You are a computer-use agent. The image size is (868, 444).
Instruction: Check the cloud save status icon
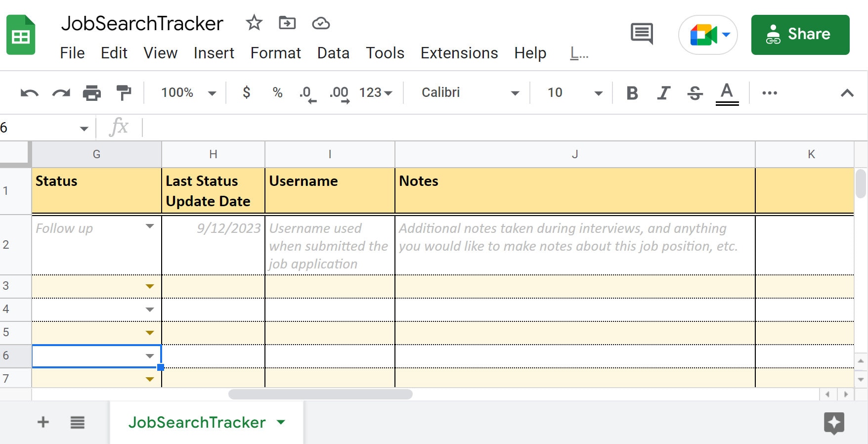click(x=321, y=23)
